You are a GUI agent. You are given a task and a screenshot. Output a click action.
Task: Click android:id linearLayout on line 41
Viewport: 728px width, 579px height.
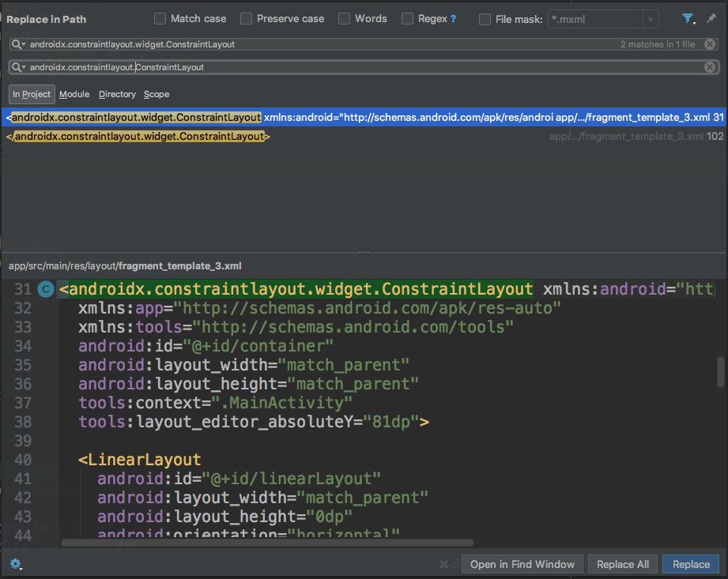pyautogui.click(x=239, y=479)
